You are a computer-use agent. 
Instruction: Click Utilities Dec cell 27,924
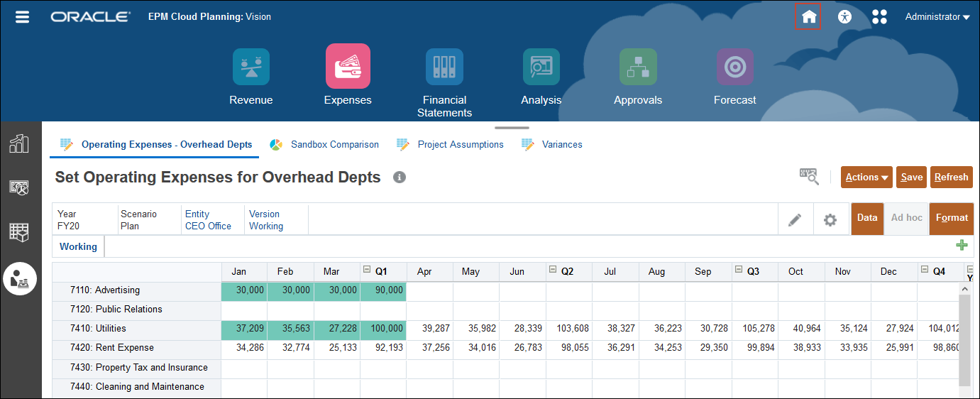tap(894, 329)
